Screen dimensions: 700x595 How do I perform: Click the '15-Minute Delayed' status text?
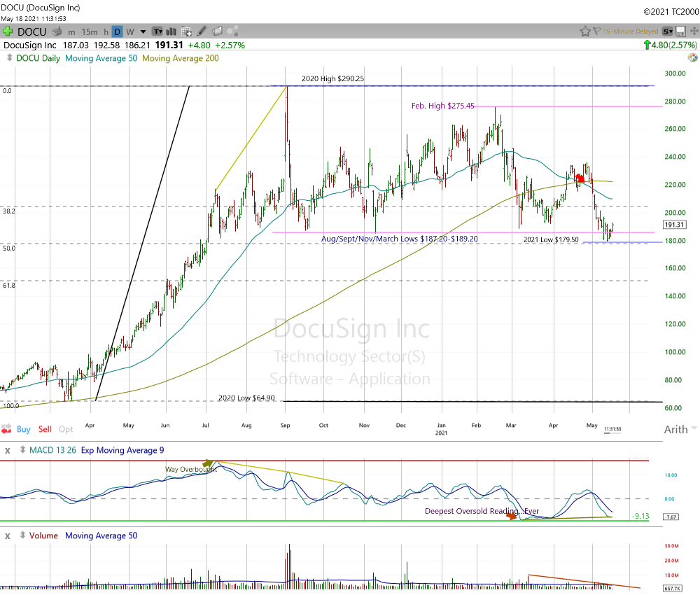pos(631,31)
